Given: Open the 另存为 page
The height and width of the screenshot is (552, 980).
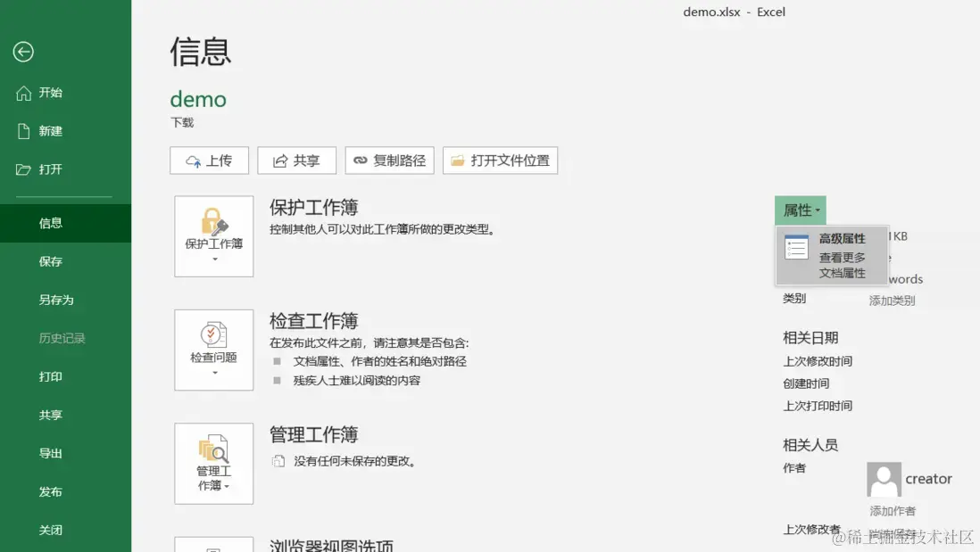Looking at the screenshot, I should point(66,300).
